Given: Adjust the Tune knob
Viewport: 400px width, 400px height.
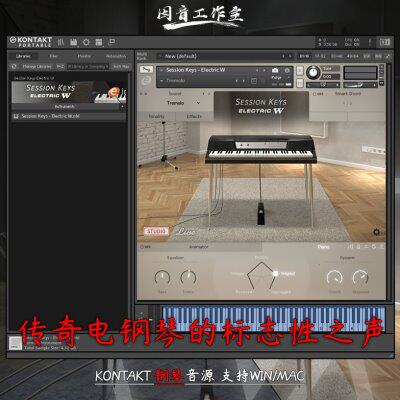Looking at the screenshot, I should pyautogui.click(x=312, y=72).
